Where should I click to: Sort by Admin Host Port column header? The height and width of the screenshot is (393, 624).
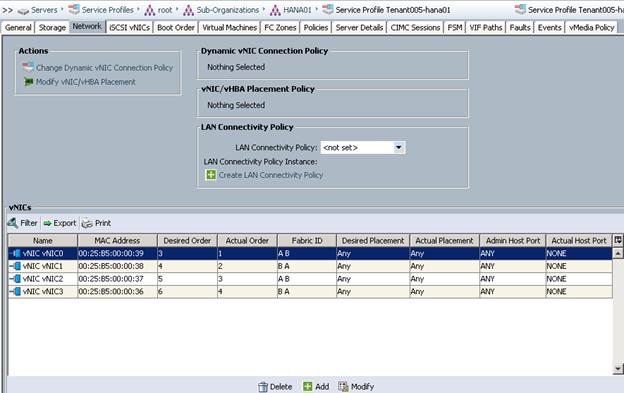(513, 240)
